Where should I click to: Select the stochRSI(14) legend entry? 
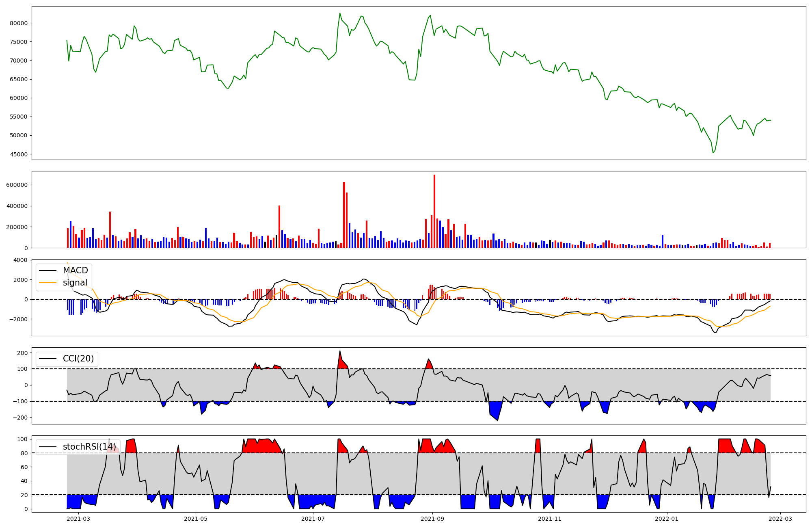(89, 447)
